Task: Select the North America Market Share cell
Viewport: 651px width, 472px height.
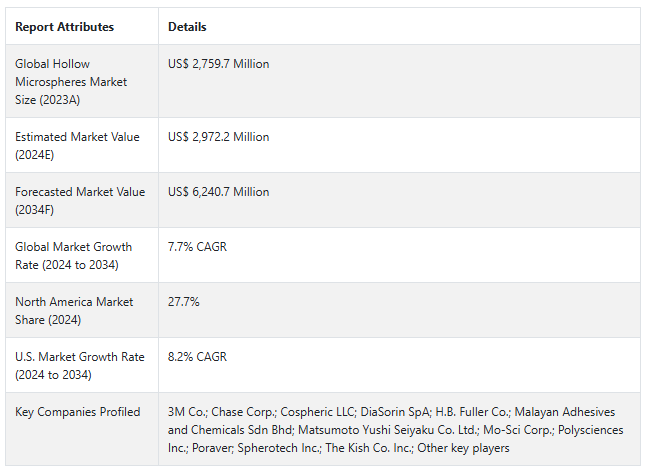Action: coord(73,311)
